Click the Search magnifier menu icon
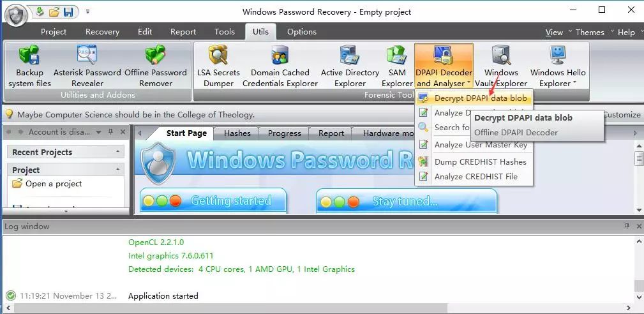This screenshot has width=644, height=314. (423, 127)
